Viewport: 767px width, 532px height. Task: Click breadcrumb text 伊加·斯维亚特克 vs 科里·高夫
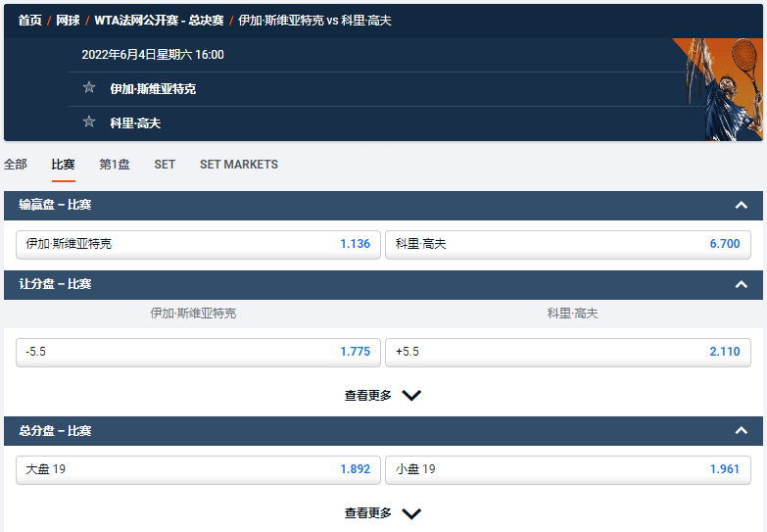[314, 20]
